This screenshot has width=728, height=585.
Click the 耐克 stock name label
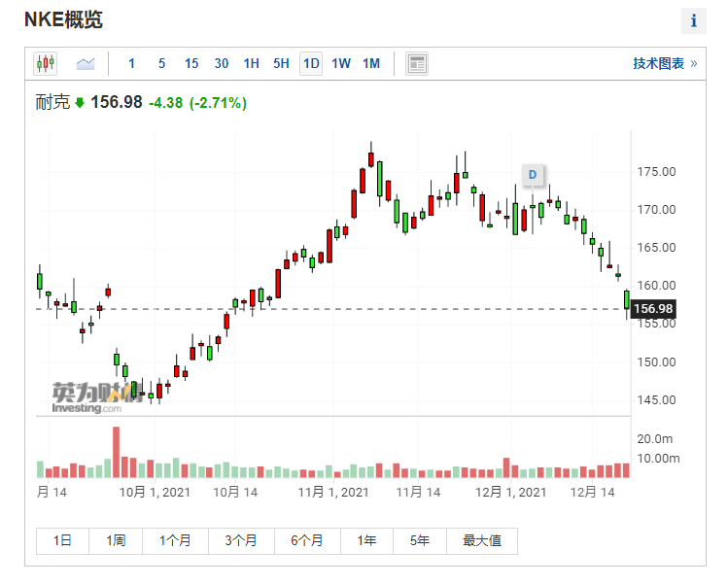(52, 102)
